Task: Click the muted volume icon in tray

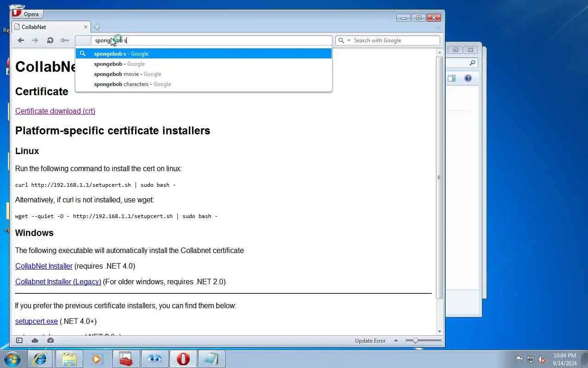Action: [542, 359]
